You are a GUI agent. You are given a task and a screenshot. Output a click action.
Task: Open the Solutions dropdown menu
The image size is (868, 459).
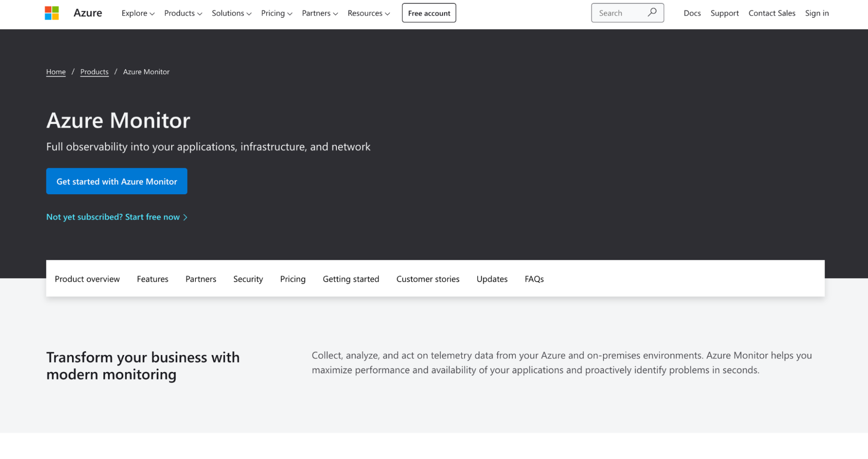(231, 13)
